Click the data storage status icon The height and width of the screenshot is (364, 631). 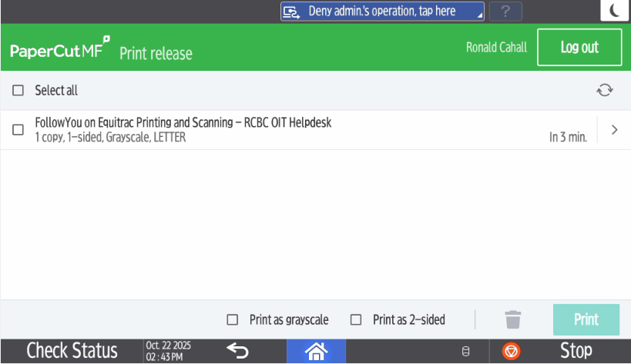tap(465, 352)
